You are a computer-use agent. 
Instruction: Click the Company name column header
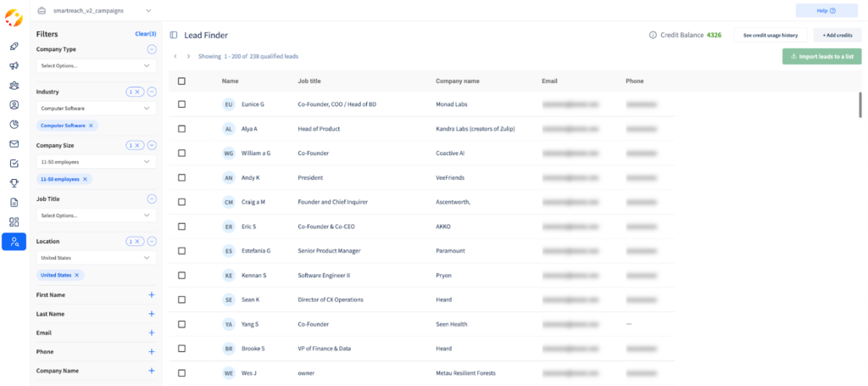[457, 81]
